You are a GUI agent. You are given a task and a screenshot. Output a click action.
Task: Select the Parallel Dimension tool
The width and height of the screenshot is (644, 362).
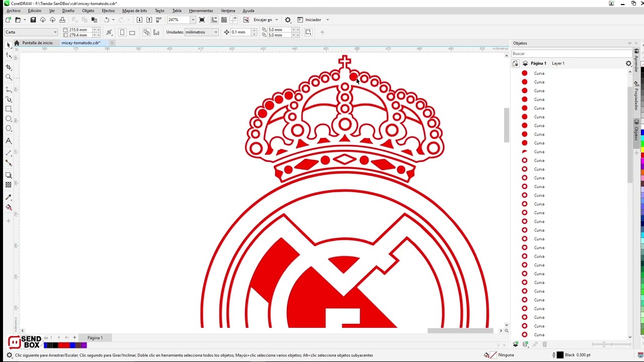[9, 153]
